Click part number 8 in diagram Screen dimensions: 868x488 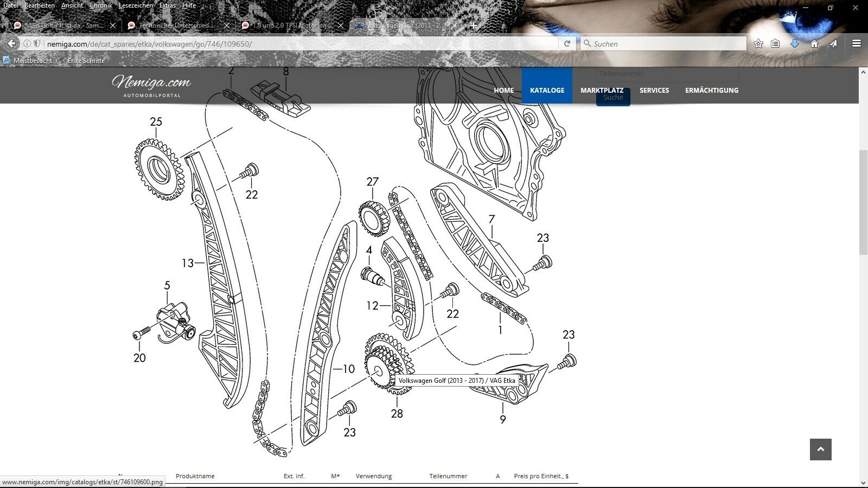286,72
